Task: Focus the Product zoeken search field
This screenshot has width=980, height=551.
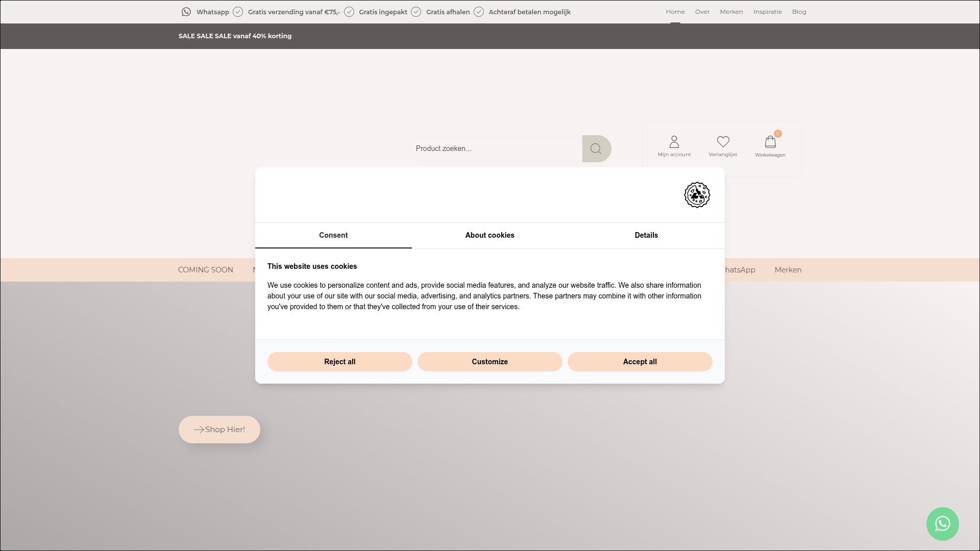Action: [497, 148]
